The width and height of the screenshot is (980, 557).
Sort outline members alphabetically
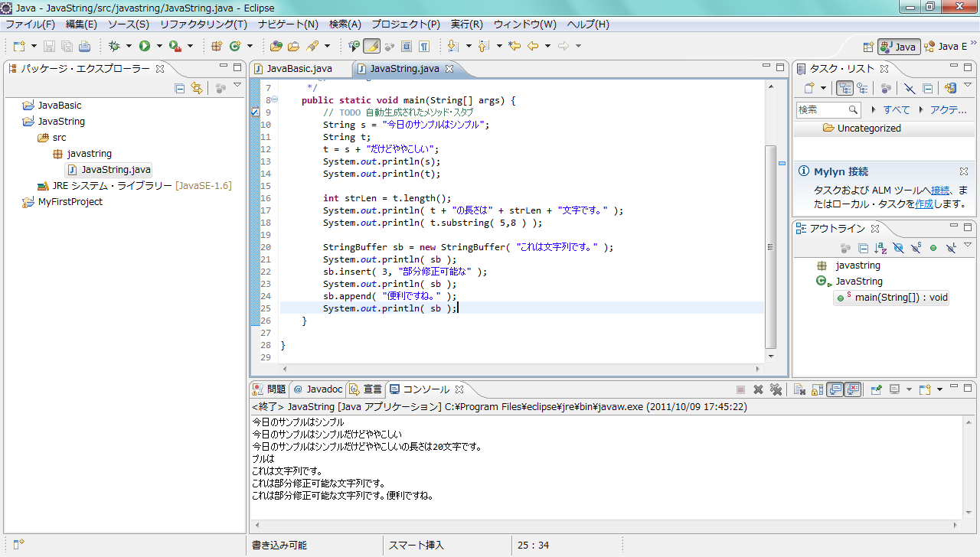tap(880, 248)
